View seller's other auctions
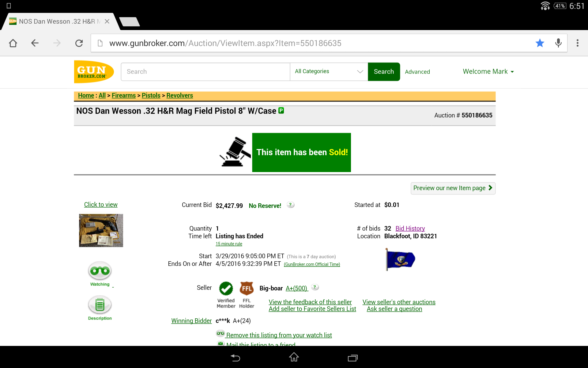588x368 pixels. pos(399,302)
